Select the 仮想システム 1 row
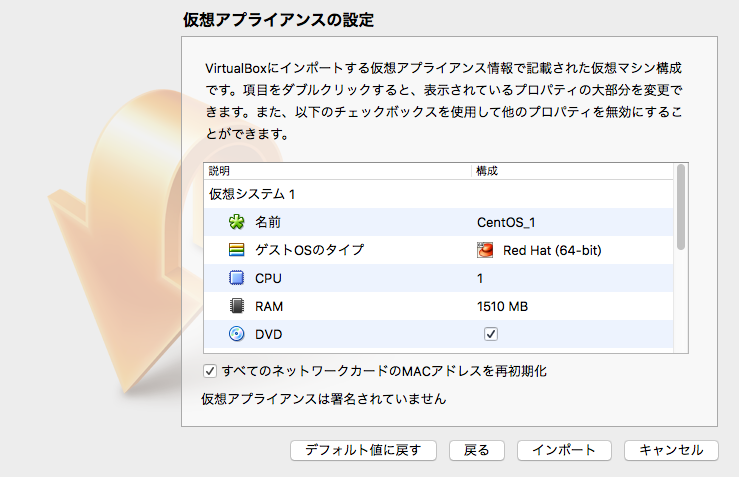Image resolution: width=739 pixels, height=477 pixels. point(439,194)
